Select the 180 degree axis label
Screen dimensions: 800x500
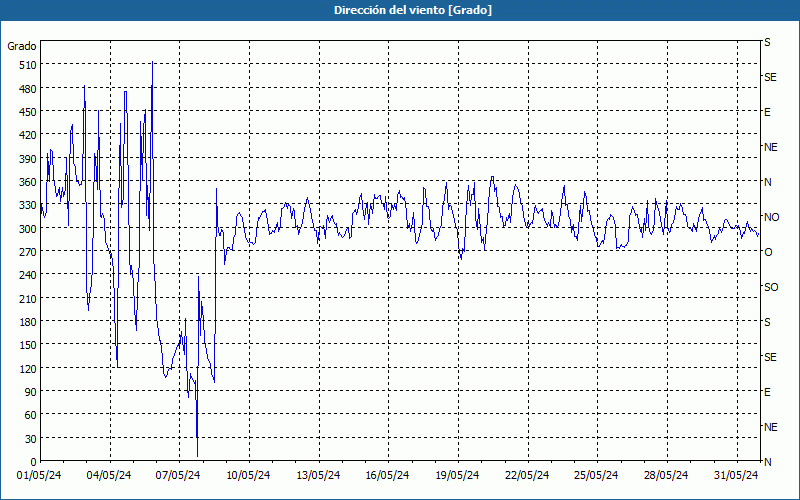(28, 321)
